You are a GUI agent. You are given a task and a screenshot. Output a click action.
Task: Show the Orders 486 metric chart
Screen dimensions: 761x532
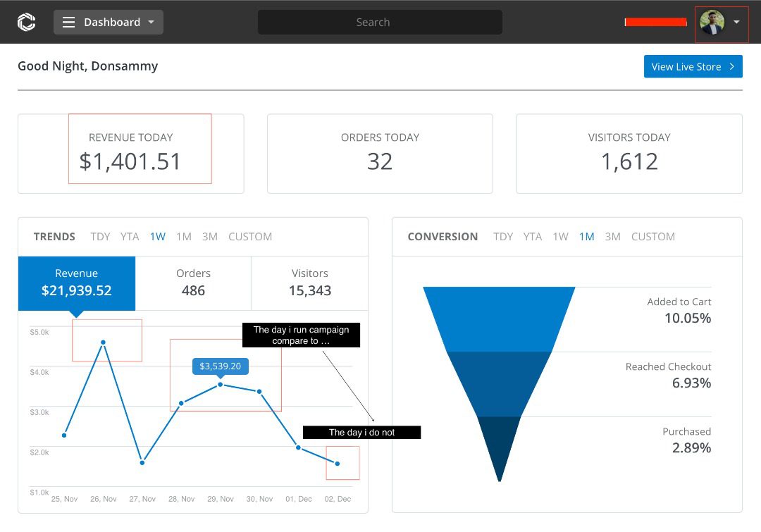pos(193,283)
